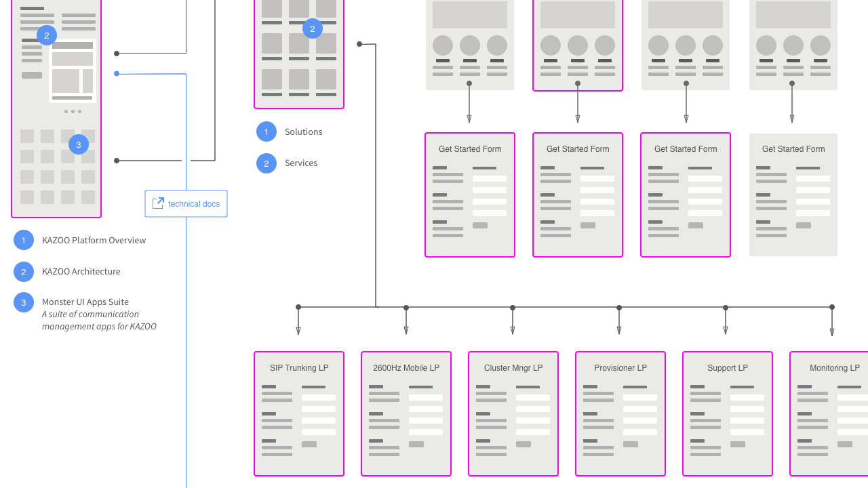The width and height of the screenshot is (868, 488).
Task: Select the "1" Solutions badge
Action: point(267,131)
